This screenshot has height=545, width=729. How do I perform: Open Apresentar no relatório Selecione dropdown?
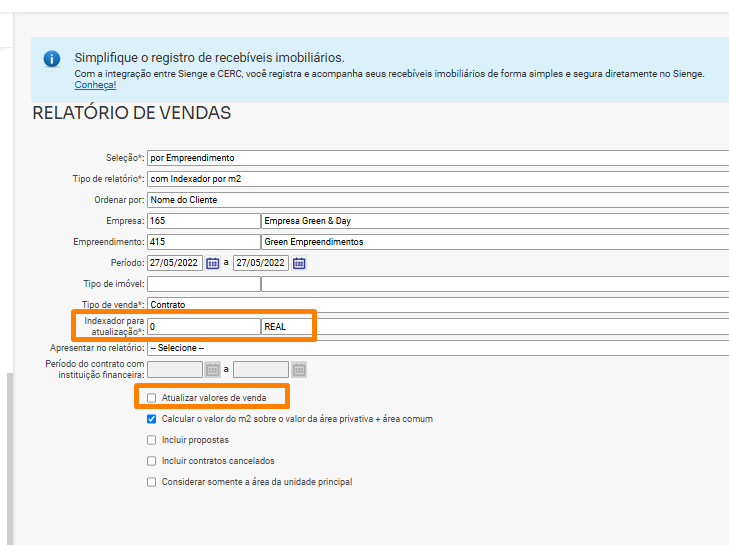pos(438,348)
